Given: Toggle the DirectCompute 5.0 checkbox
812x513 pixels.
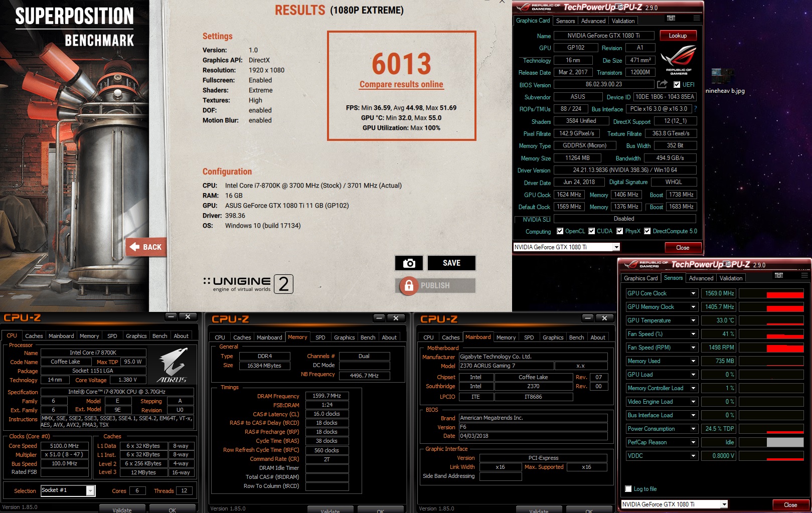Looking at the screenshot, I should [x=647, y=231].
